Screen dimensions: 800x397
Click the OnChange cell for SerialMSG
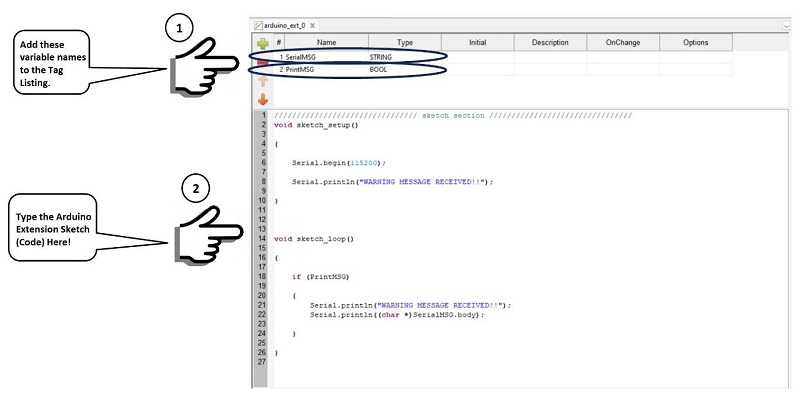click(623, 57)
